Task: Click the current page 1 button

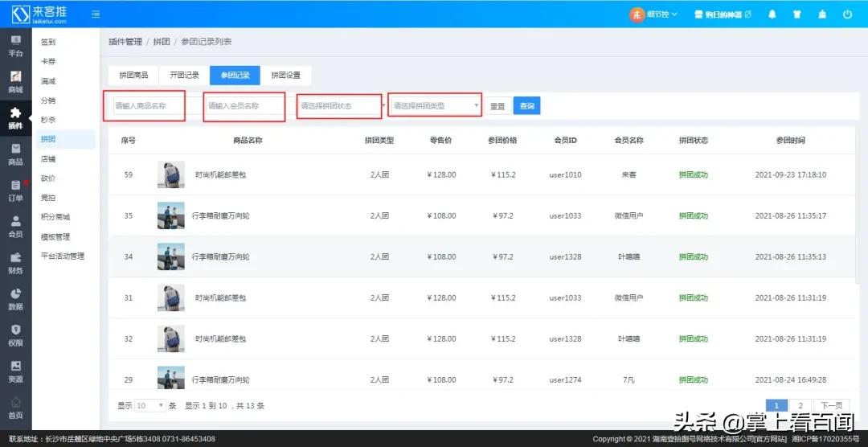Action: [776, 405]
